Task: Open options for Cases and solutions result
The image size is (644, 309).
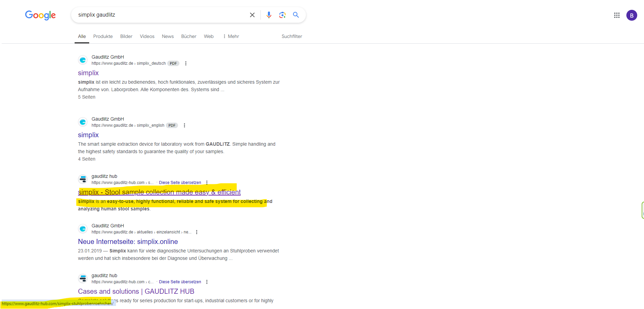Action: 207,282
